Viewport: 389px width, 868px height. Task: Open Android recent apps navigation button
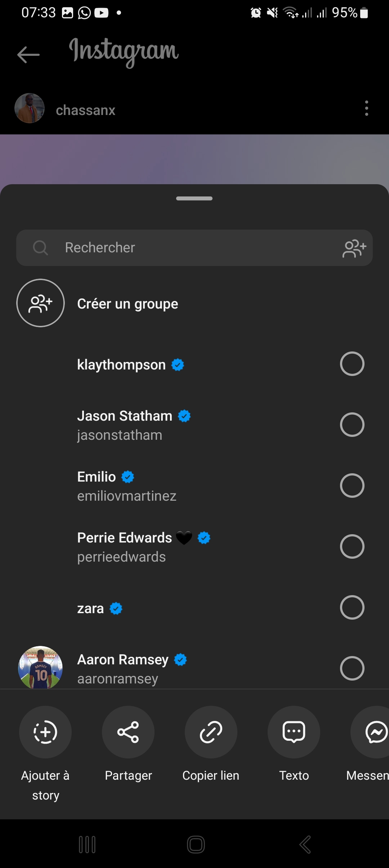(x=87, y=845)
